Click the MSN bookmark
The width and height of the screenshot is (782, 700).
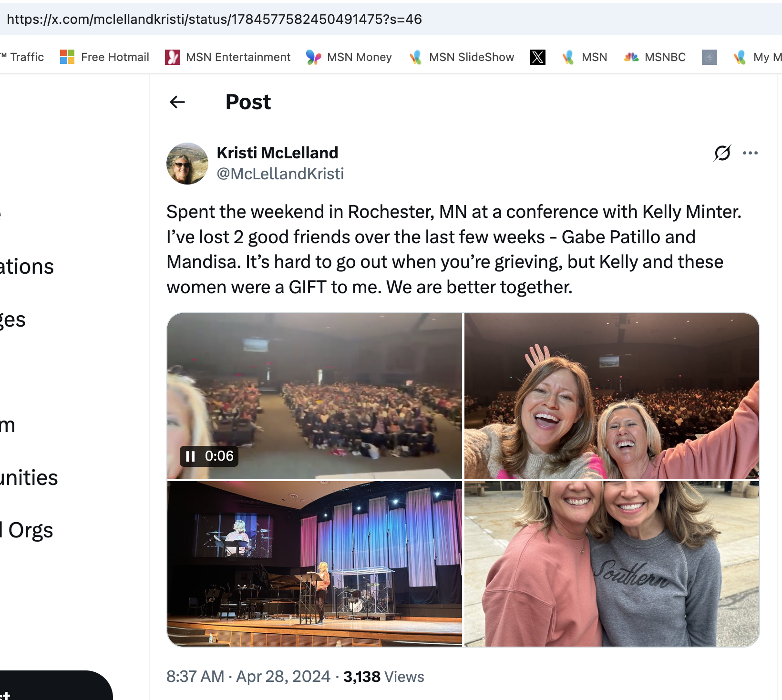585,57
